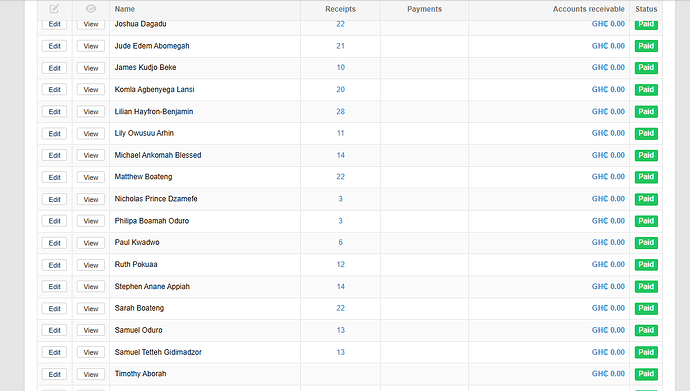
Task: Open Jude Edem Abomegah's 21 receipts
Action: (340, 46)
